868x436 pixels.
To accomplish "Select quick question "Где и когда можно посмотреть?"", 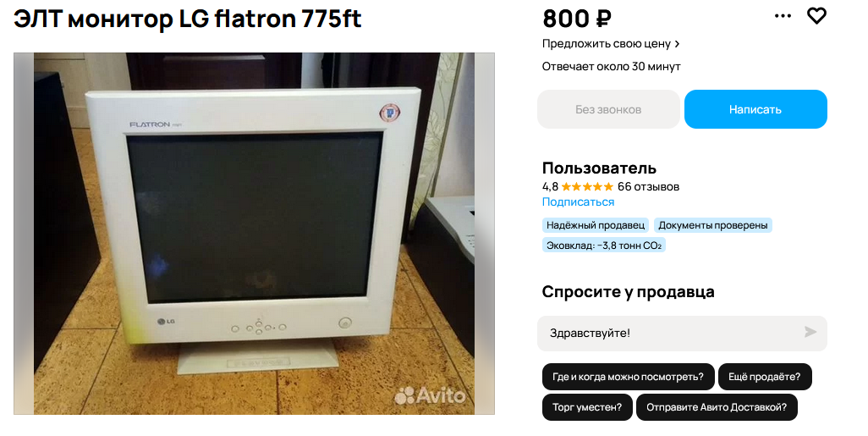I will pos(628,377).
